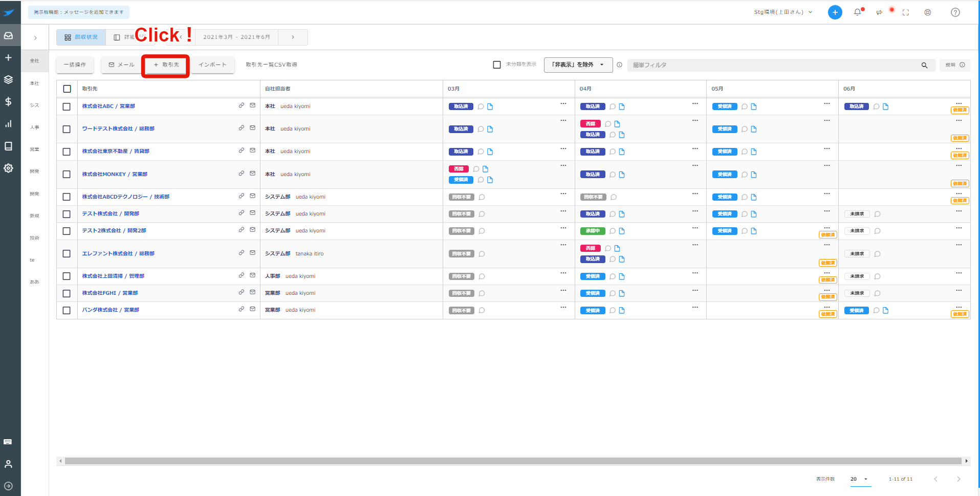The height and width of the screenshot is (496, 980).
Task: Click the logout arrow sidebar icon
Action: click(x=8, y=486)
